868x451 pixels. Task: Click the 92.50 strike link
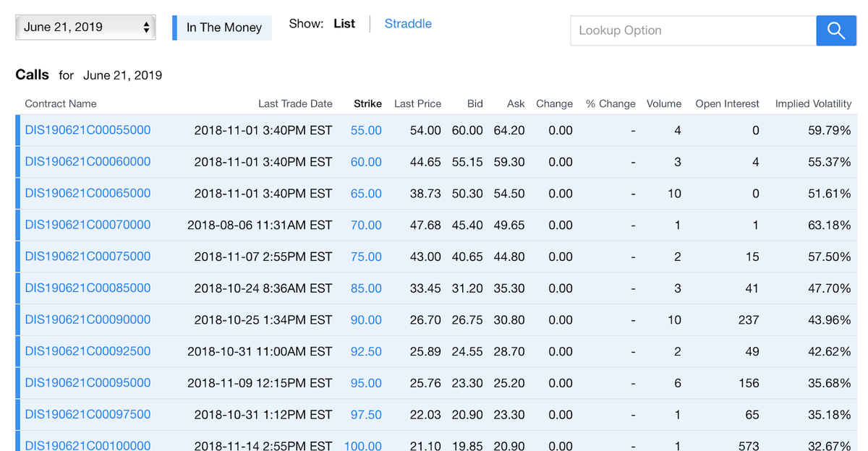[x=366, y=351]
